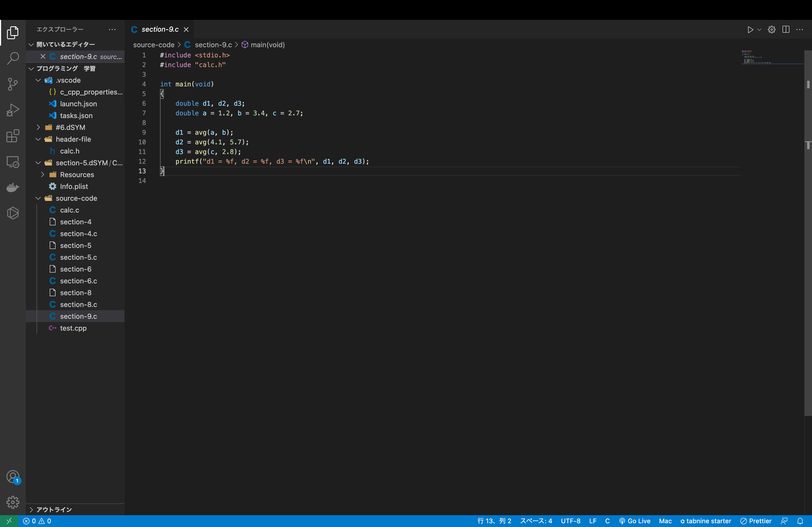This screenshot has width=812, height=527.
Task: Expand the アウトライン outline section
Action: tap(54, 509)
